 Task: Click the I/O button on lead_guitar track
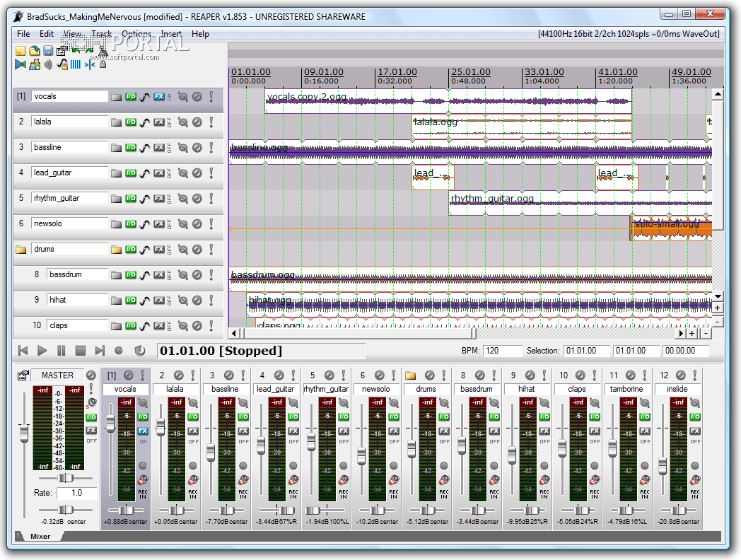(131, 173)
